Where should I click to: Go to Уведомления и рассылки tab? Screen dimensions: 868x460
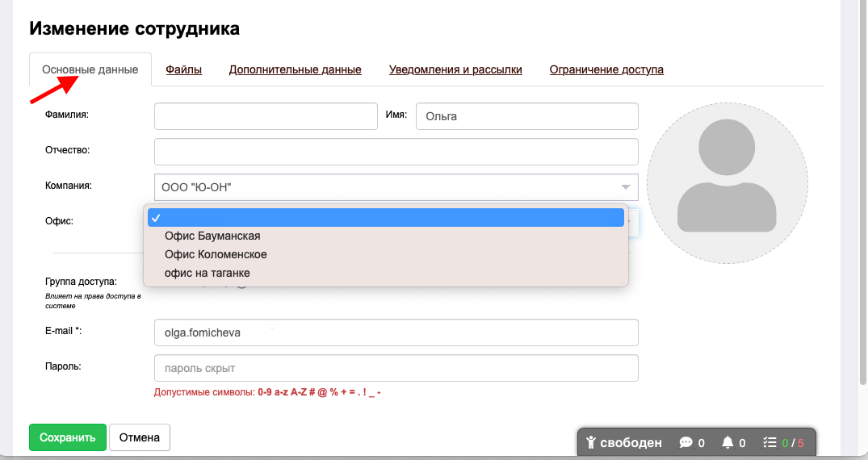(x=455, y=69)
